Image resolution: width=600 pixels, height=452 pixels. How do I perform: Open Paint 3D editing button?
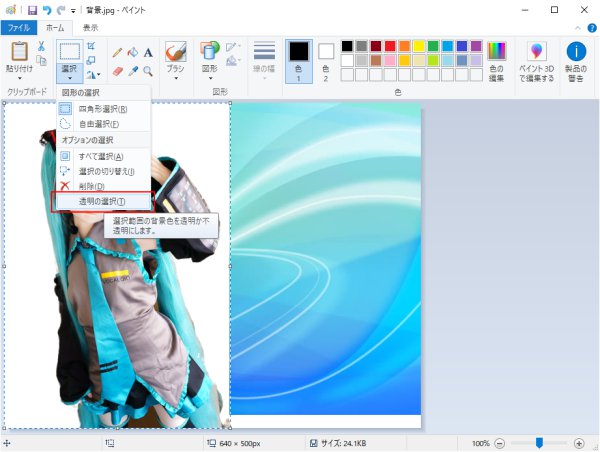536,61
